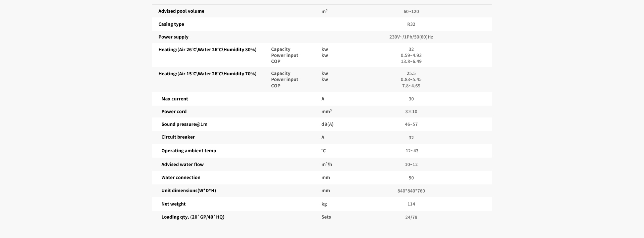Click the Advised water flow label
Screen dimensions: 644x238
(x=182, y=164)
